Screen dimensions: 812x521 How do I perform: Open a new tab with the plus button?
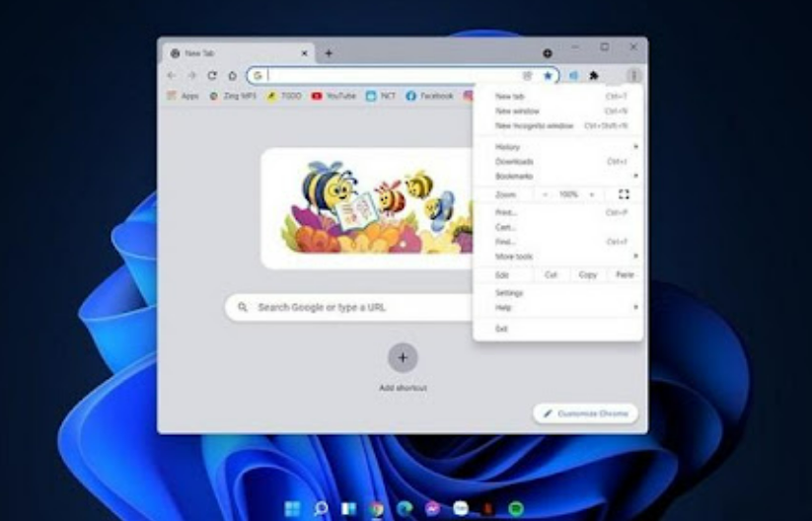[329, 53]
